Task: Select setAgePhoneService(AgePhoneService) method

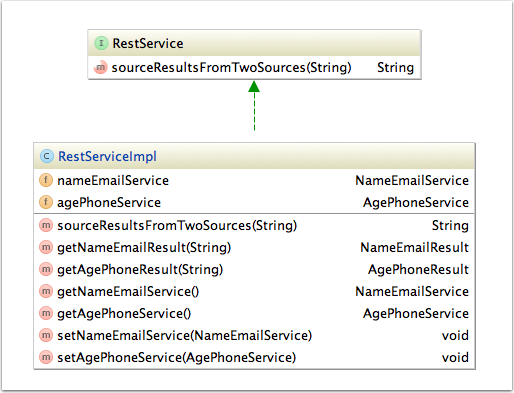Action: [x=177, y=358]
